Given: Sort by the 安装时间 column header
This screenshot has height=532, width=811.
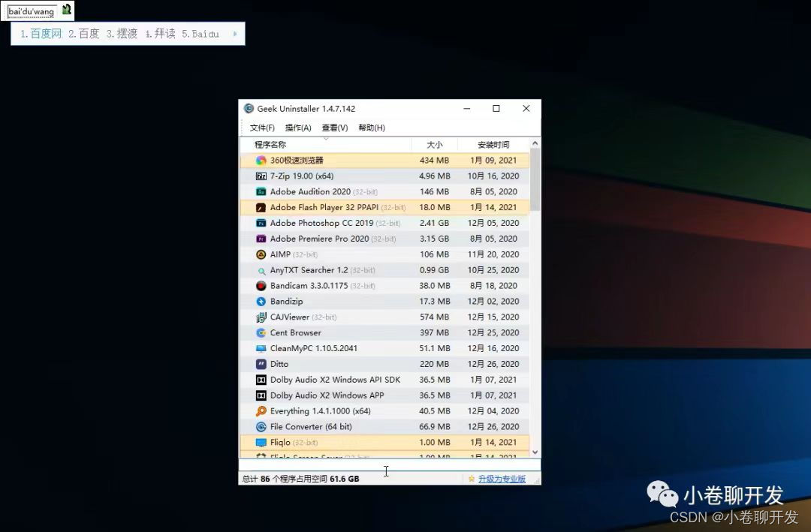Looking at the screenshot, I should pos(493,145).
